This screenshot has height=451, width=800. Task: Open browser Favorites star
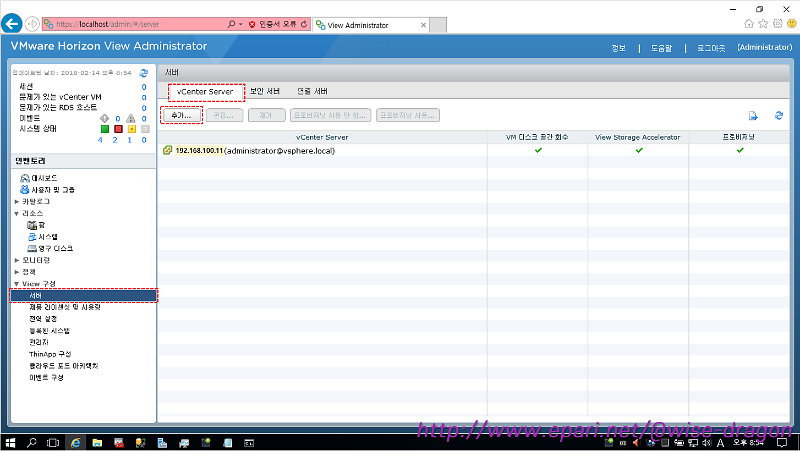(763, 23)
